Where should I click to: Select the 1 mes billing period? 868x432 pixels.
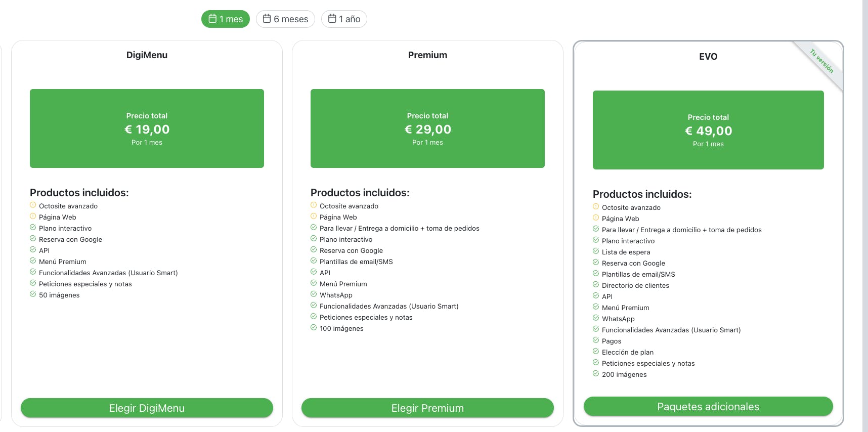(x=226, y=19)
